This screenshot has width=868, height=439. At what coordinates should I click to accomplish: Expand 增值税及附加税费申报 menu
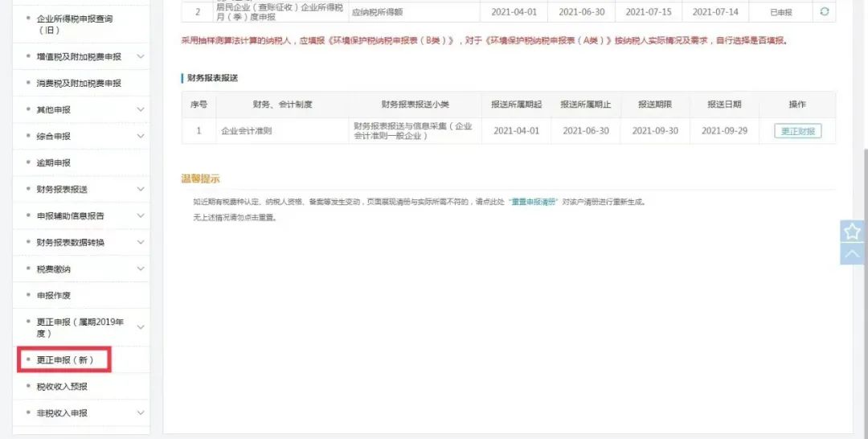pyautogui.click(x=141, y=56)
